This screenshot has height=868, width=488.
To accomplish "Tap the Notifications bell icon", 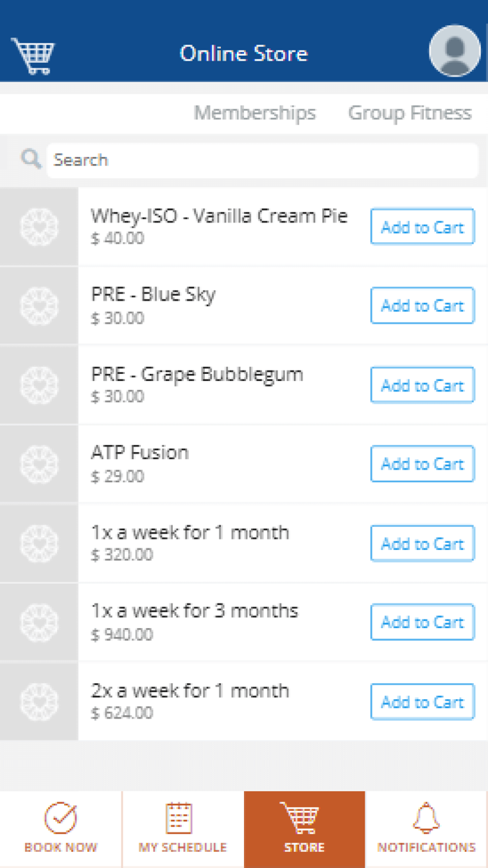I will click(426, 818).
